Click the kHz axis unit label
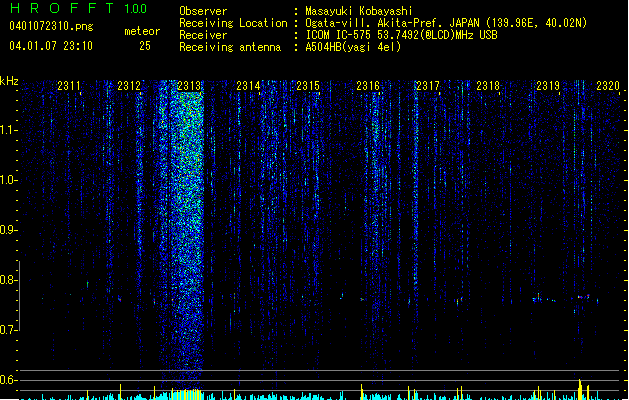The image size is (629, 400). pyautogui.click(x=9, y=81)
